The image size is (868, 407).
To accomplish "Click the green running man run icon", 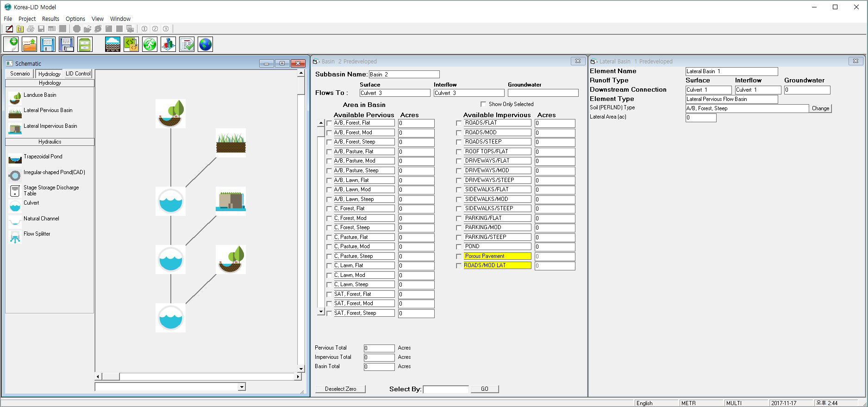I will (150, 44).
